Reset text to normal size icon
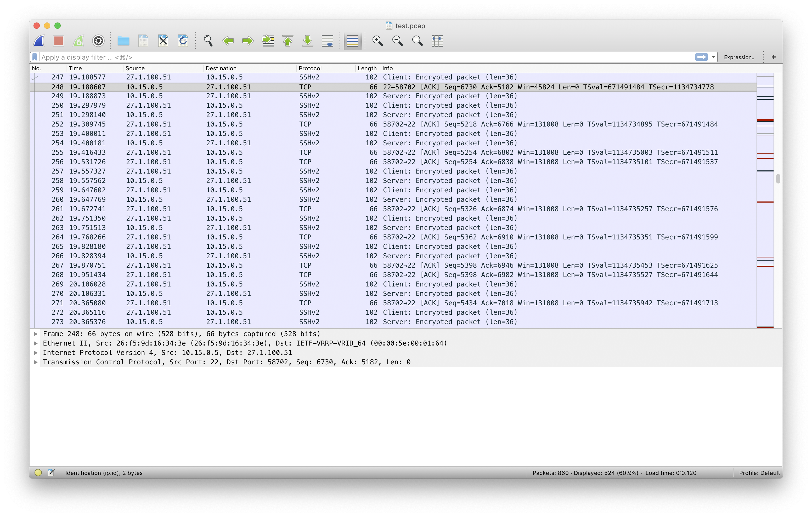Viewport: 812px width, 517px height. [x=418, y=41]
